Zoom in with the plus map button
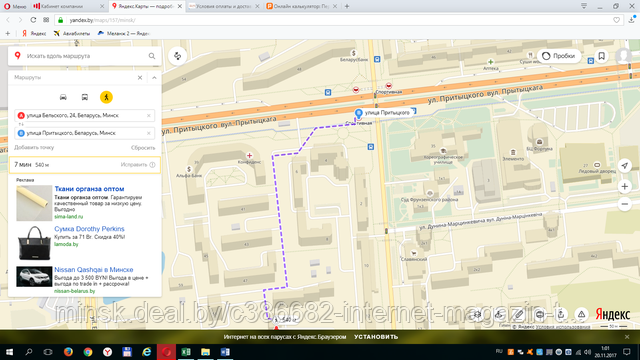 point(624,187)
